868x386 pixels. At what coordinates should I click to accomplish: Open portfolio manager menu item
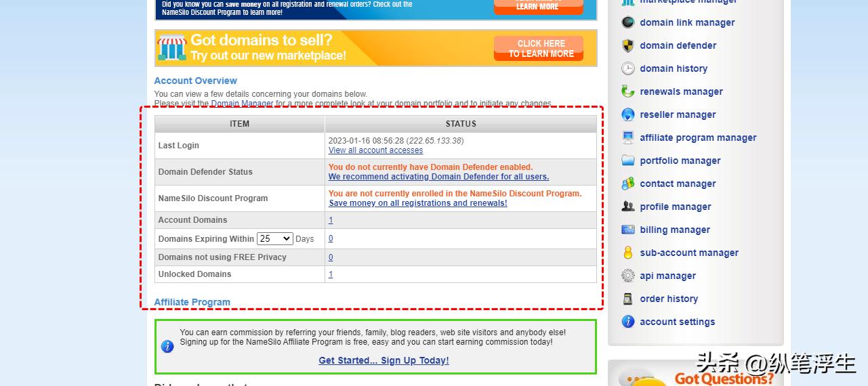point(680,160)
